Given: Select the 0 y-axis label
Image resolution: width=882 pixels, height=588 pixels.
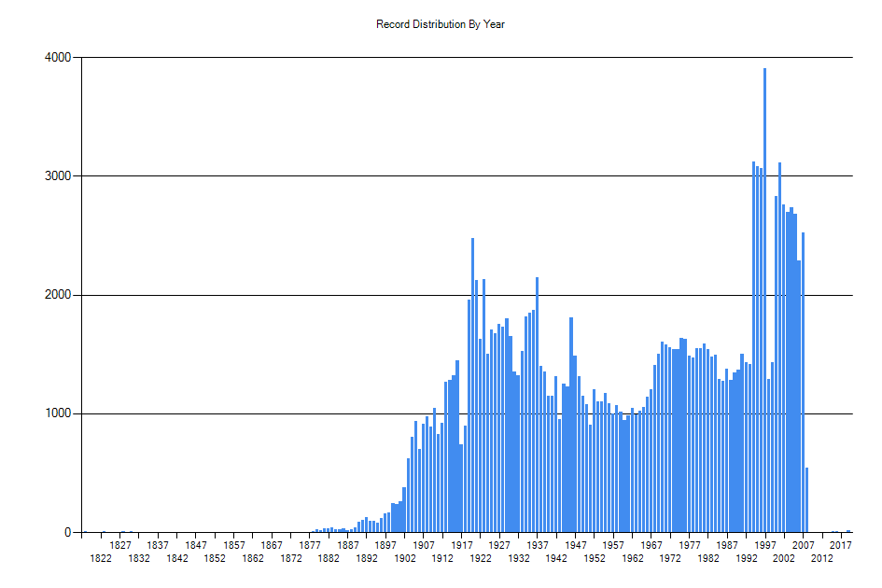Looking at the screenshot, I should 68,532.
